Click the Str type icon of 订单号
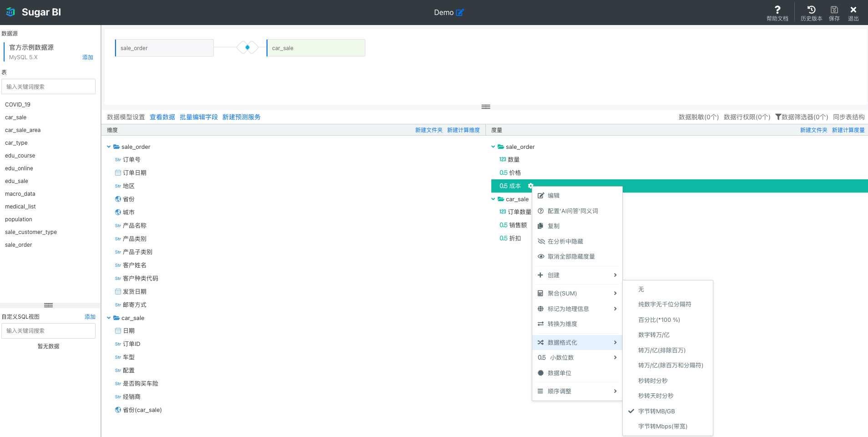This screenshot has width=868, height=437. (118, 160)
